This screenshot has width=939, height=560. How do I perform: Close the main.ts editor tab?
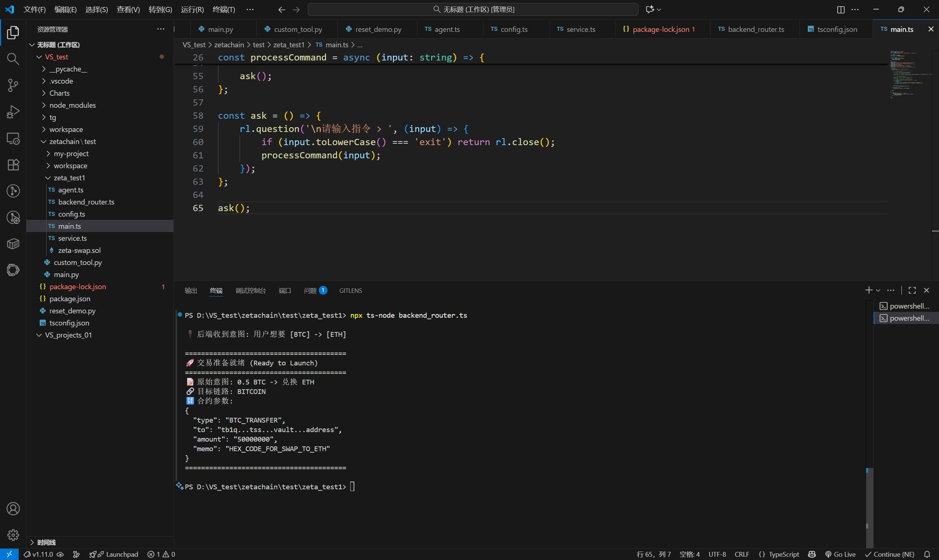pyautogui.click(x=931, y=29)
